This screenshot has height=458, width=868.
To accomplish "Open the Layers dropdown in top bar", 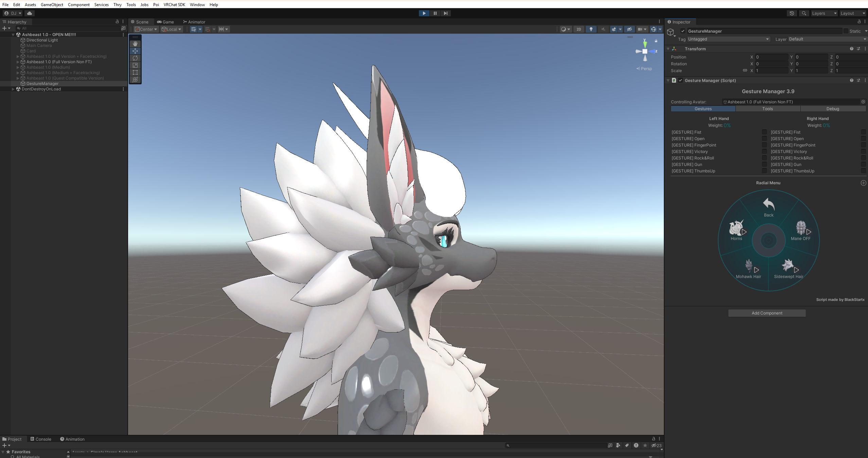I will coord(824,13).
